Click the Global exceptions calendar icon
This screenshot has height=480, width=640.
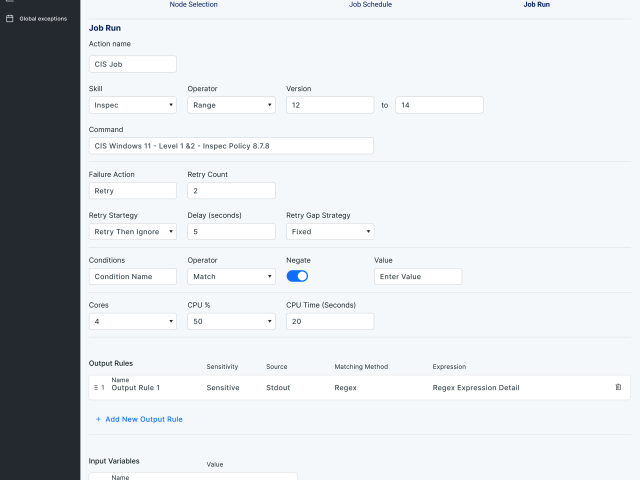[10, 18]
